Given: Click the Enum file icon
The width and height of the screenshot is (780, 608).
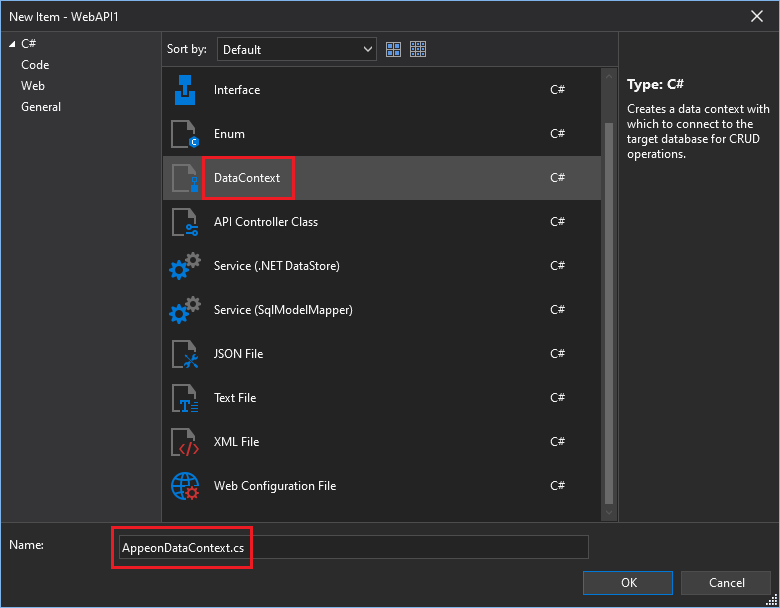Looking at the screenshot, I should 185,134.
